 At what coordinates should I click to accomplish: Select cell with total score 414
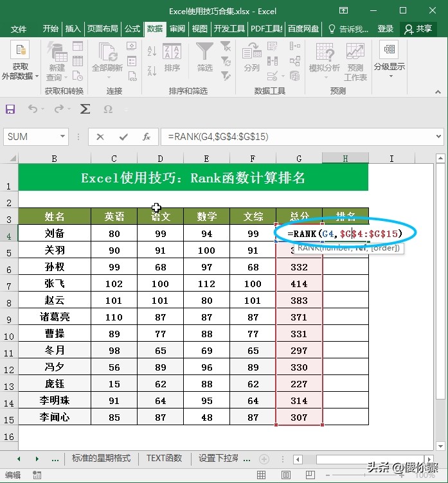pyautogui.click(x=299, y=284)
